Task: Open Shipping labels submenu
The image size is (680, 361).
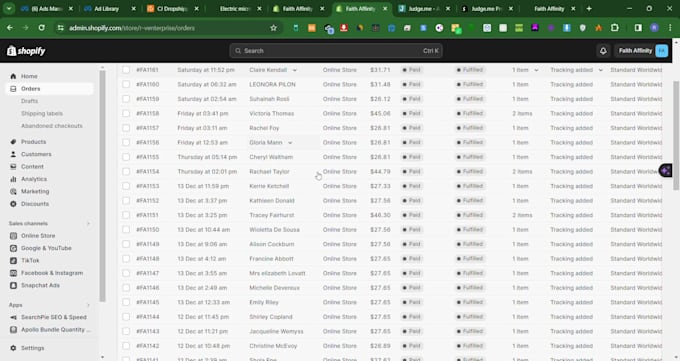Action: (42, 113)
